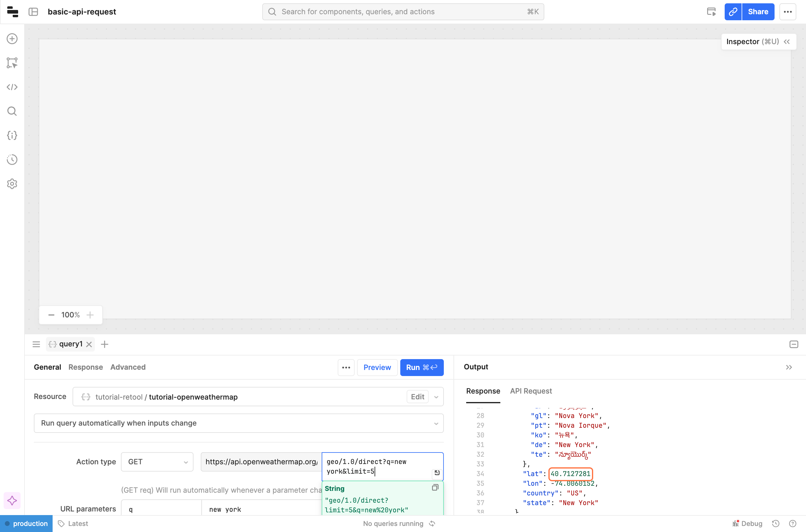Expand the Inspector panel

click(x=787, y=42)
